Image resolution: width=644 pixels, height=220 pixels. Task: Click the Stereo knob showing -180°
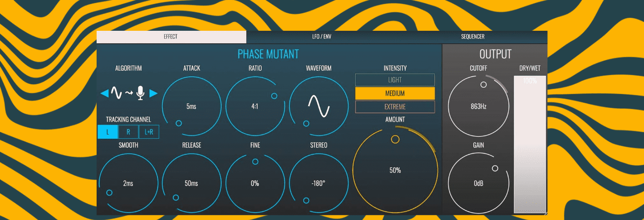point(318,183)
